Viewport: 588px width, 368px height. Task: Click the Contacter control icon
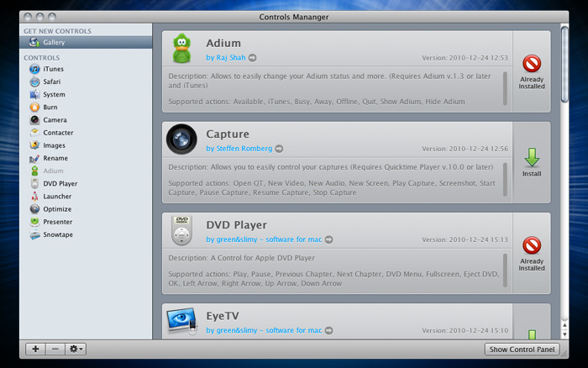[x=34, y=133]
